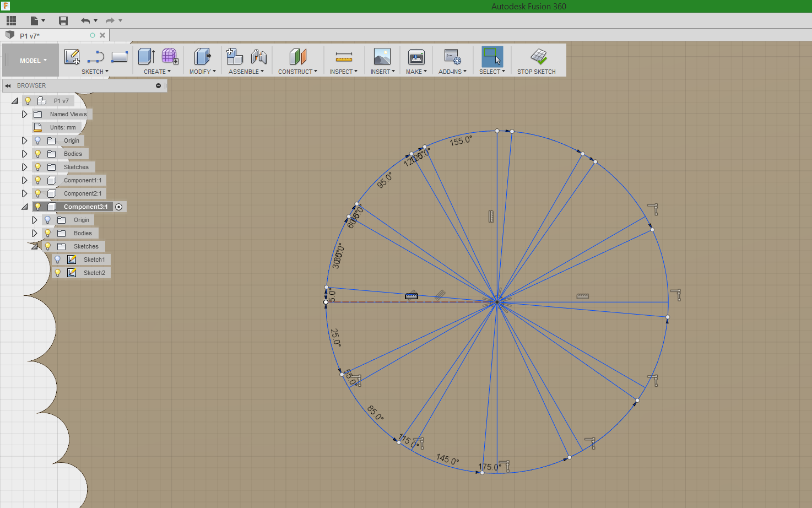This screenshot has height=508, width=812.
Task: Undo the last action
Action: 85,21
